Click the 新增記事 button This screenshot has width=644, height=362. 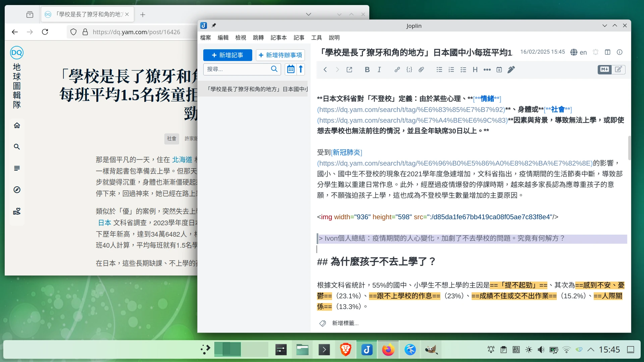coord(227,55)
